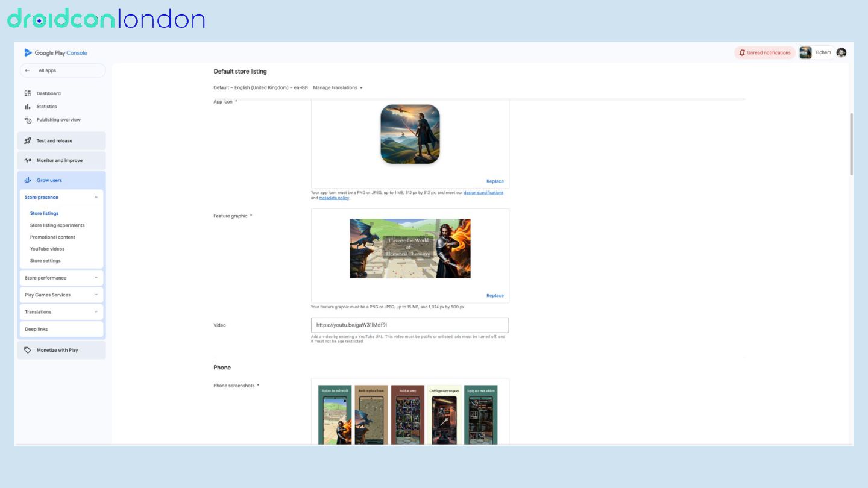Open Store settings page
The image size is (868, 488).
click(x=45, y=261)
